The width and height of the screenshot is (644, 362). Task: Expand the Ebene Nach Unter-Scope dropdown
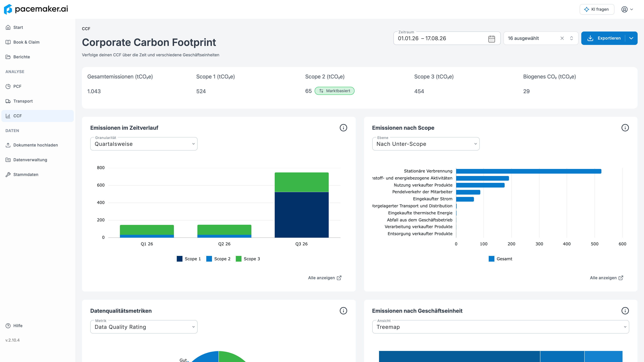click(426, 144)
